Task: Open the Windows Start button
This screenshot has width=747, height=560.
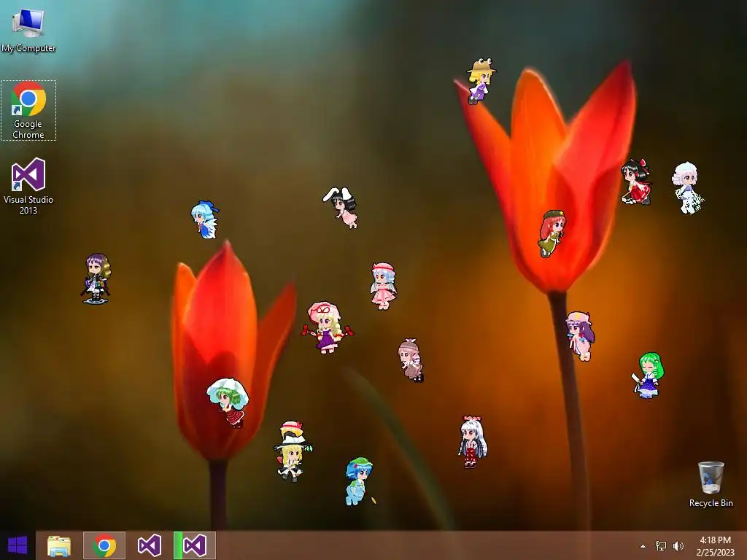Action: [18, 545]
